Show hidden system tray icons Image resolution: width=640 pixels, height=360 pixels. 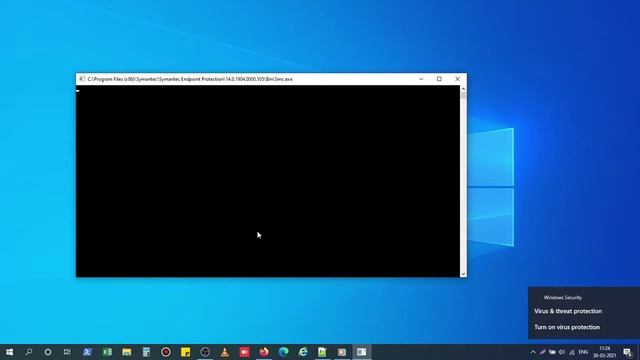[533, 352]
